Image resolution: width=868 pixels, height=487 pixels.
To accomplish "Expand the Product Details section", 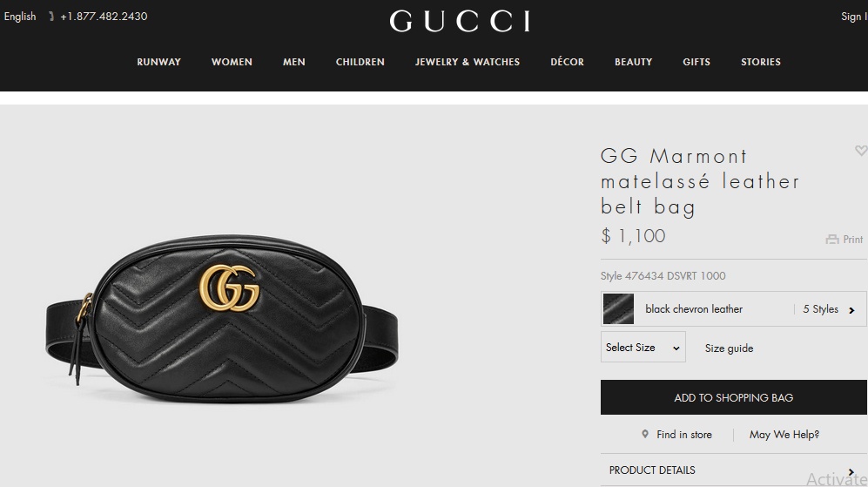I will tap(733, 470).
